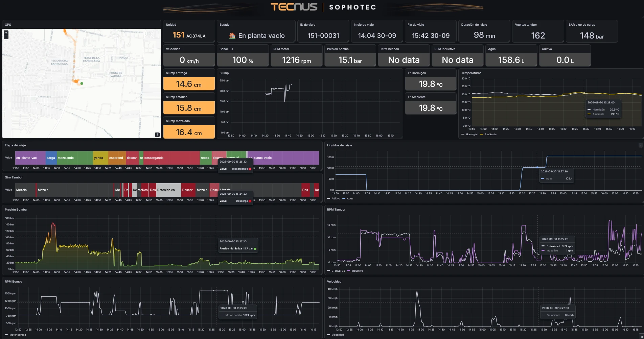Open the Giro Tambor panel title menu
The width and height of the screenshot is (644, 339).
14,177
